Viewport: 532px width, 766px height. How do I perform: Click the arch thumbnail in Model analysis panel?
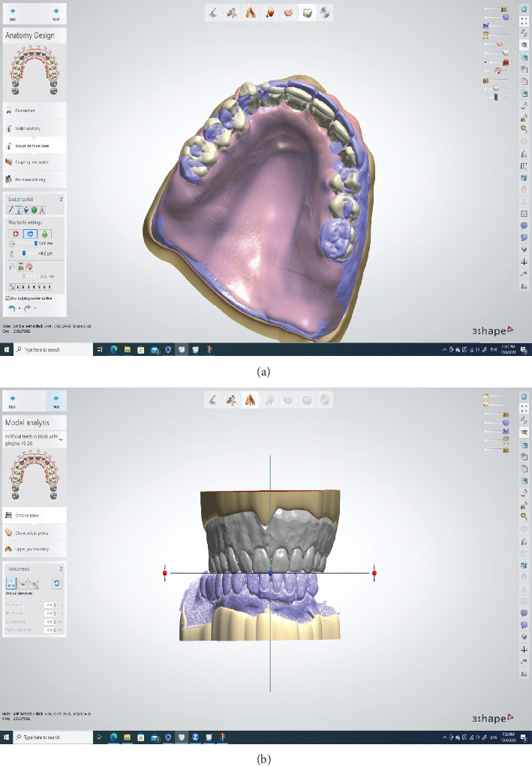[35, 475]
